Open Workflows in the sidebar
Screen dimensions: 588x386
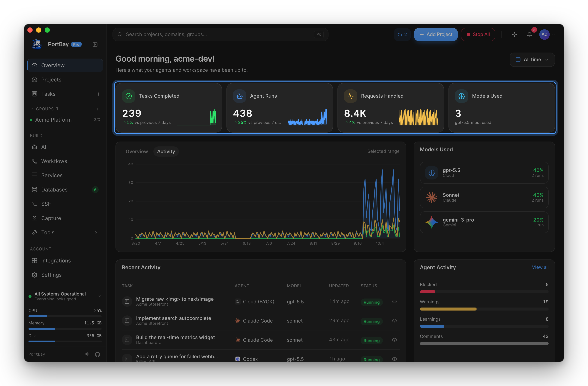tap(65, 161)
